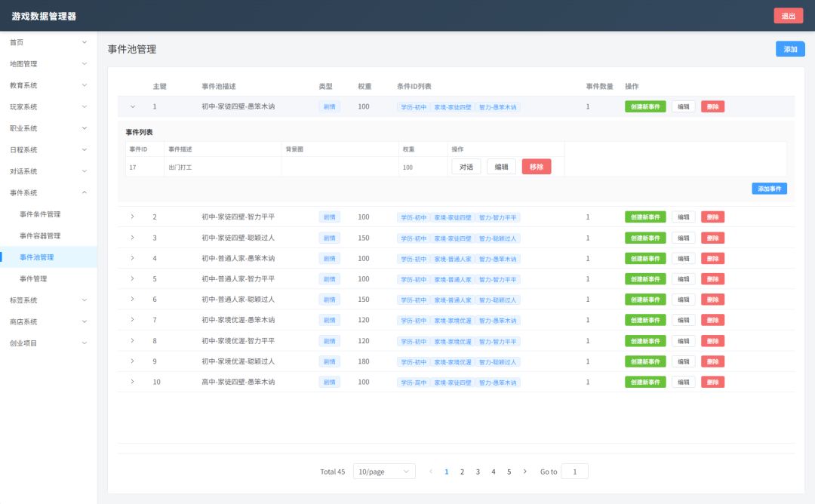Click the red 退出 logout button

[788, 16]
